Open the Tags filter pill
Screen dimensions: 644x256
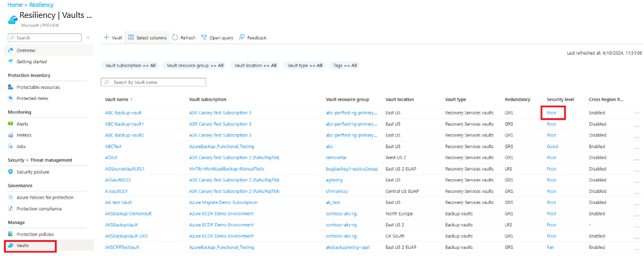pyautogui.click(x=345, y=66)
